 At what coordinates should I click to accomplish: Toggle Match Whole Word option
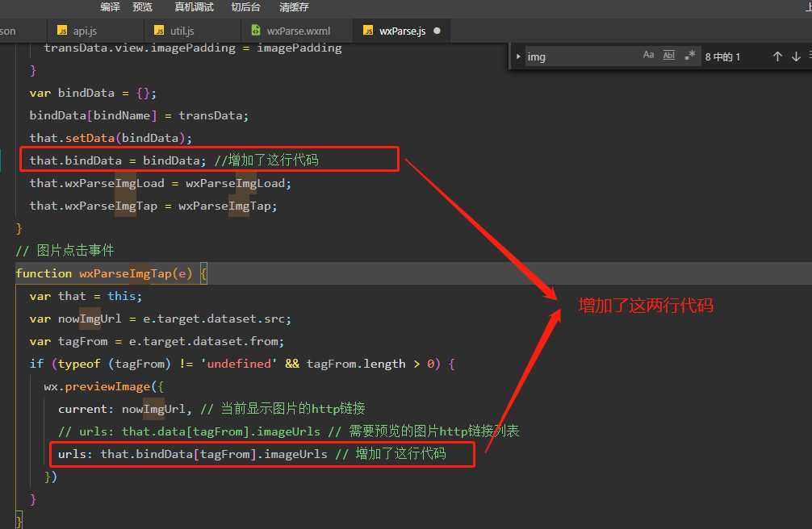click(x=669, y=55)
